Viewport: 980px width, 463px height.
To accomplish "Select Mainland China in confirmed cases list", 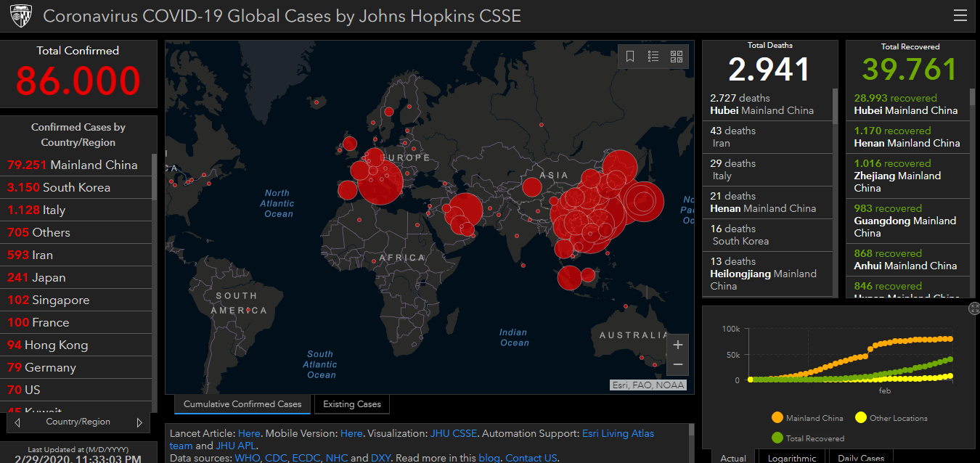I will [76, 165].
